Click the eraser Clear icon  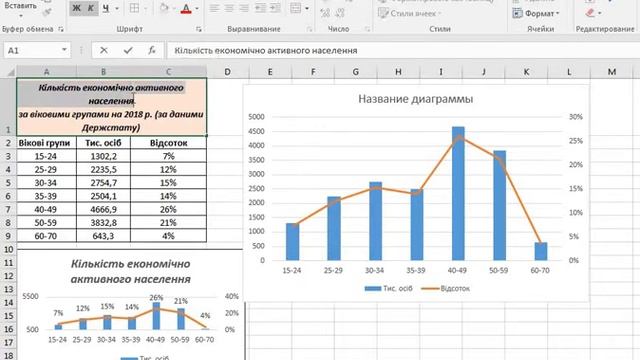pos(590,13)
